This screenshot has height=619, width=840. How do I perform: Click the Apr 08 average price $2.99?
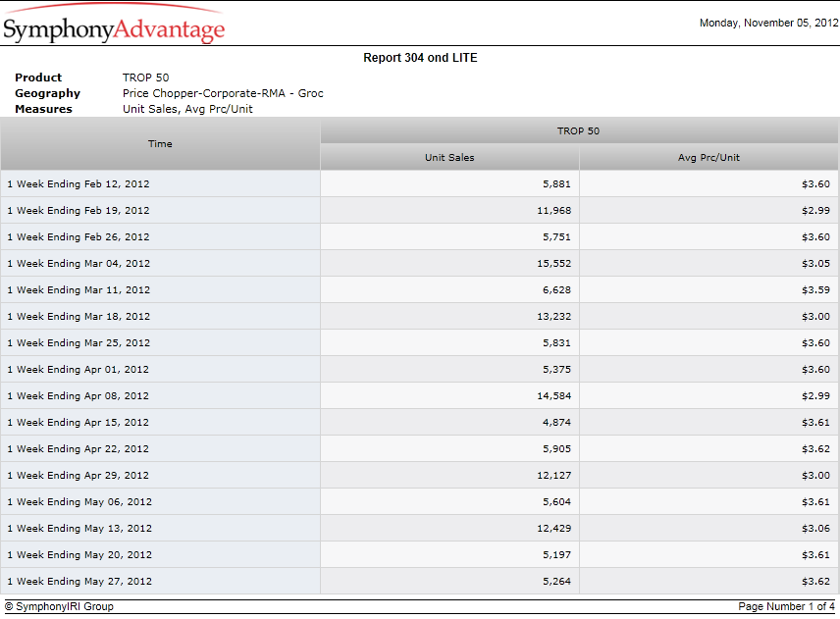click(815, 396)
